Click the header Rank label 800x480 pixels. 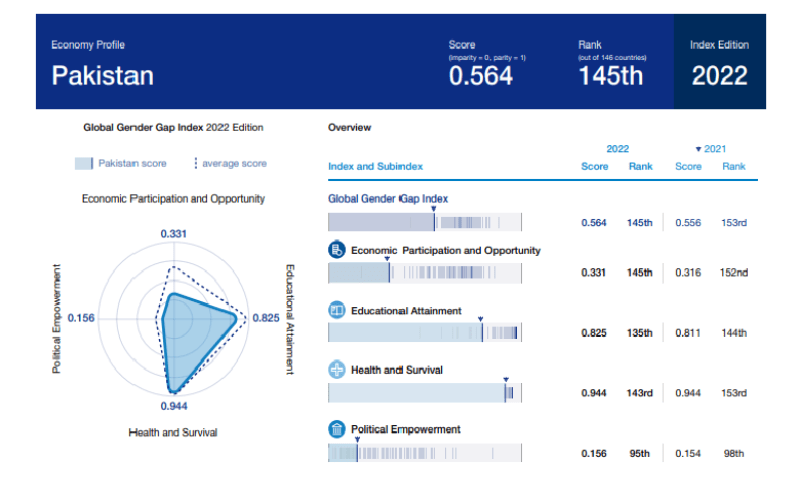[x=590, y=45]
